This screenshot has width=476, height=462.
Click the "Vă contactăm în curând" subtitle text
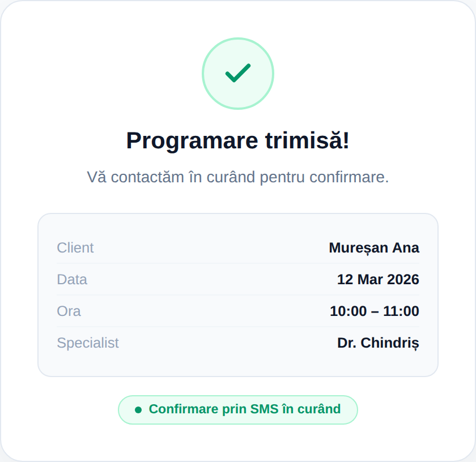pyautogui.click(x=238, y=177)
